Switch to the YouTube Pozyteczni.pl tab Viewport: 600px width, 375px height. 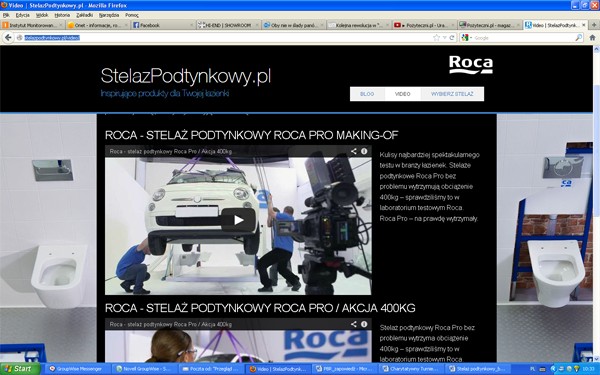(425, 25)
